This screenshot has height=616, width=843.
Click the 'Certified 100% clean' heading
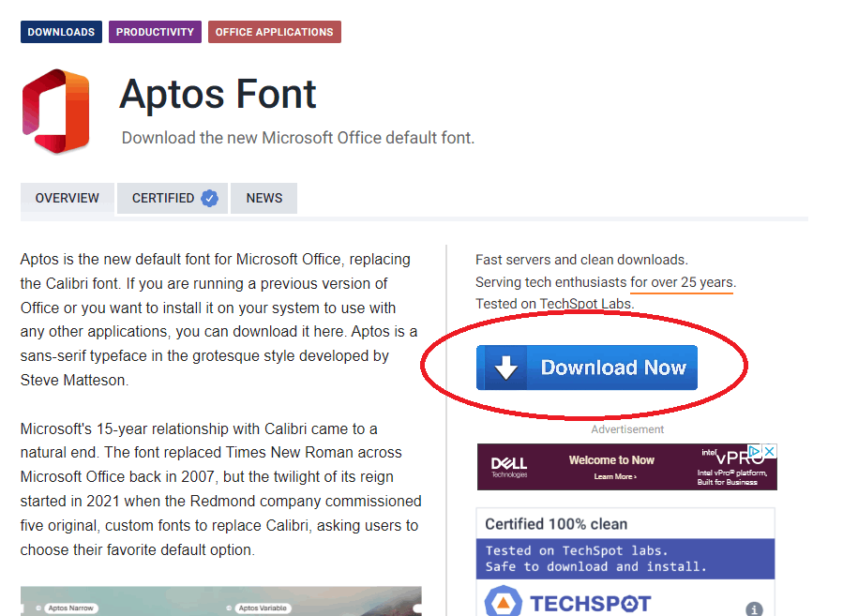(556, 524)
